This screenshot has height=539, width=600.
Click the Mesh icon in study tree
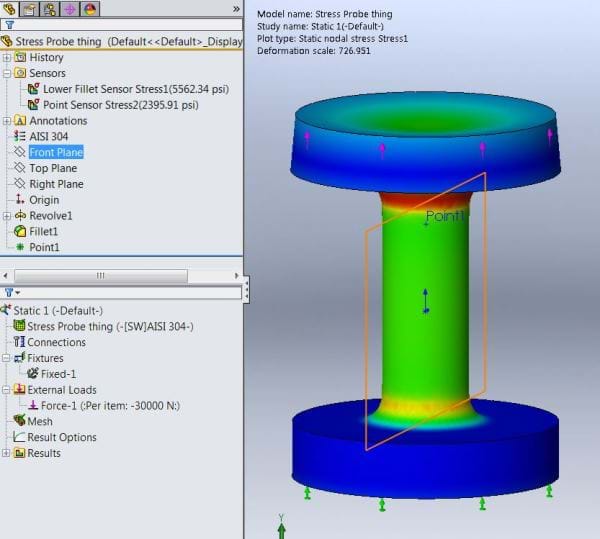tap(20, 421)
